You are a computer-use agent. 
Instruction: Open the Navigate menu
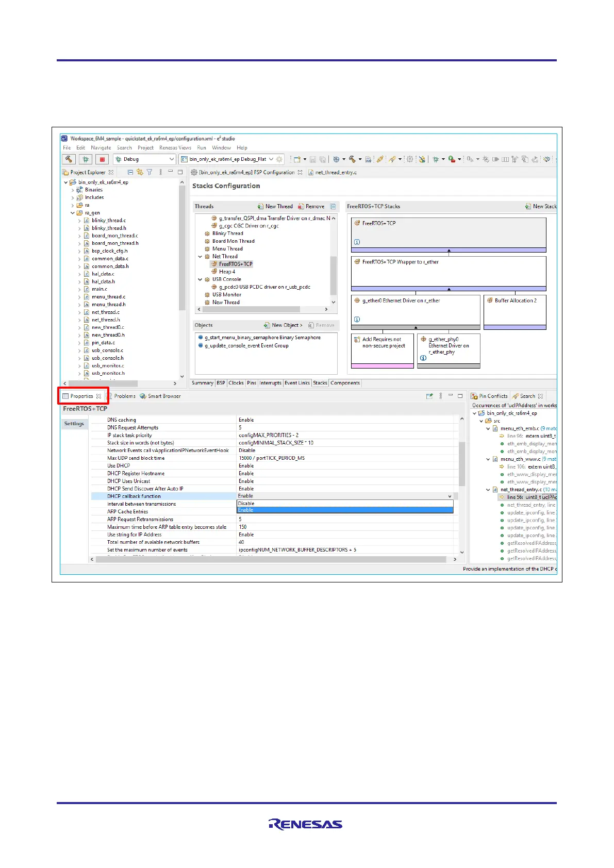tap(101, 148)
